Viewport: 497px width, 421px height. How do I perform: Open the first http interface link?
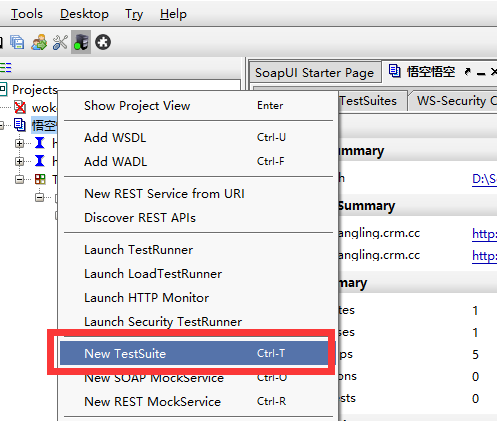(x=484, y=234)
